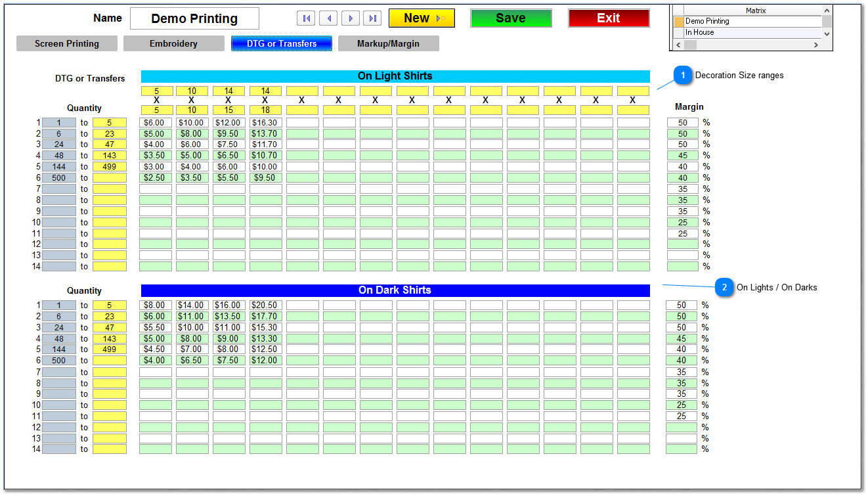868x496 pixels.
Task: Click the up arrow on the Matrix list scrollbar
Action: point(826,9)
